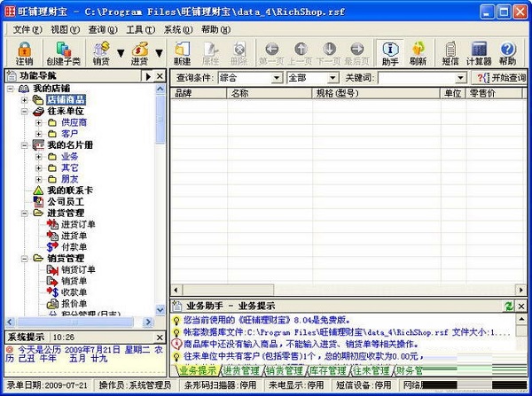Screen dimensions: 532x396
Task: Open 报价单 in the tree
Action: click(x=74, y=304)
